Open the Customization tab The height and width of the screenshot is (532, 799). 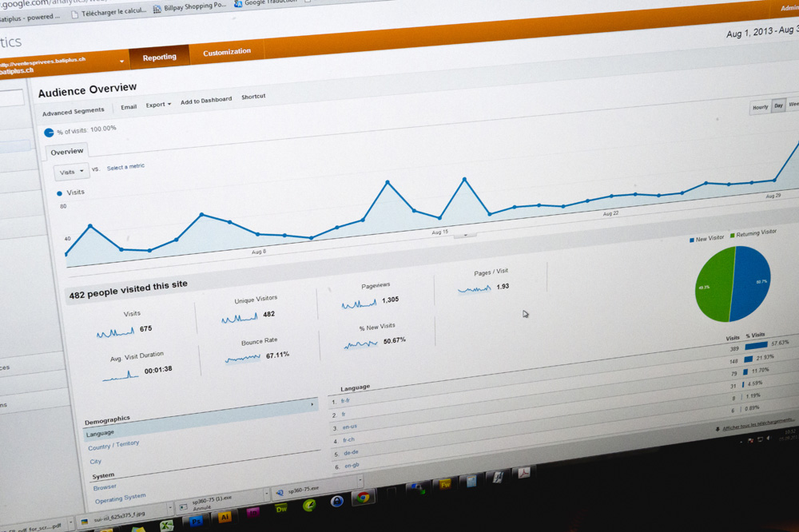click(227, 52)
